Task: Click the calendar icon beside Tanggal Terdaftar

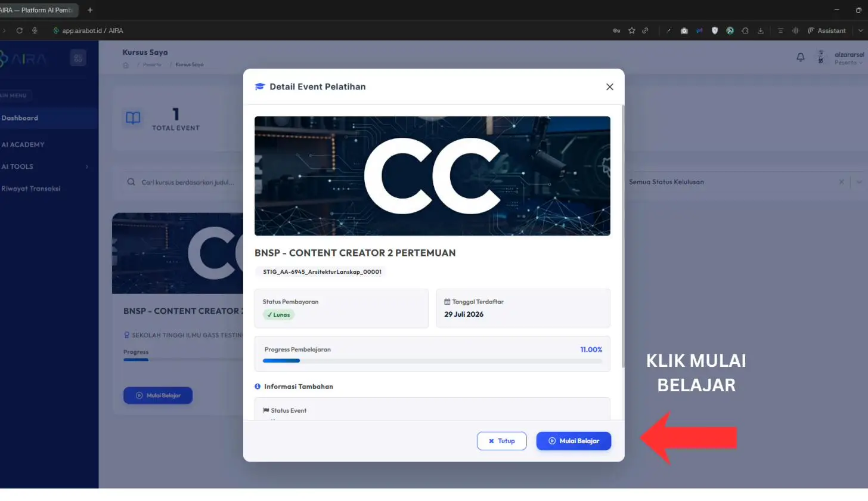Action: pos(448,302)
